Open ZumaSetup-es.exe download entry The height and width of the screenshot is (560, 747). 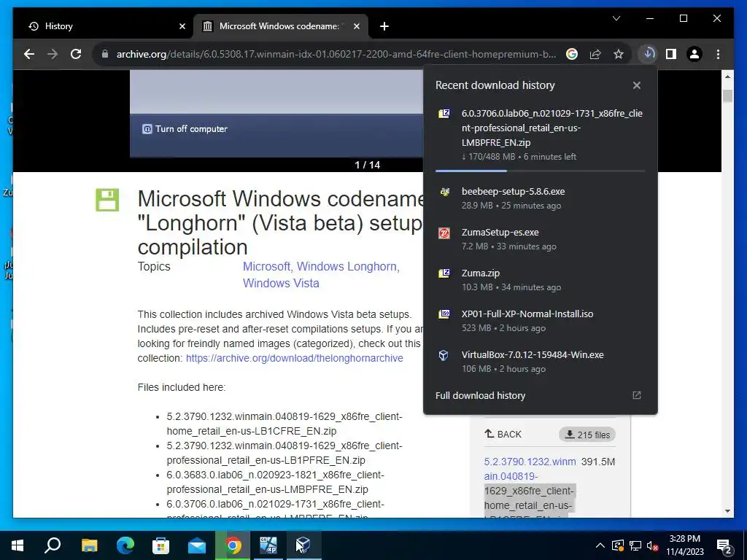click(541, 239)
